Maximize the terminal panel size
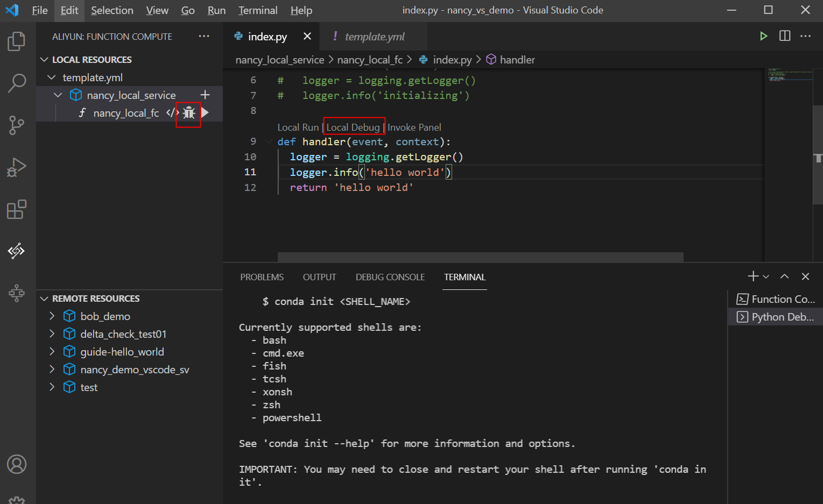 pyautogui.click(x=785, y=276)
